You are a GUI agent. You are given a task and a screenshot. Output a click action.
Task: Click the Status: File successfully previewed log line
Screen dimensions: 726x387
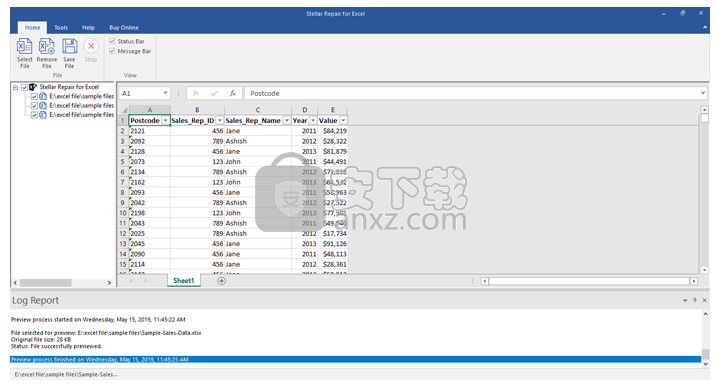[x=56, y=346]
